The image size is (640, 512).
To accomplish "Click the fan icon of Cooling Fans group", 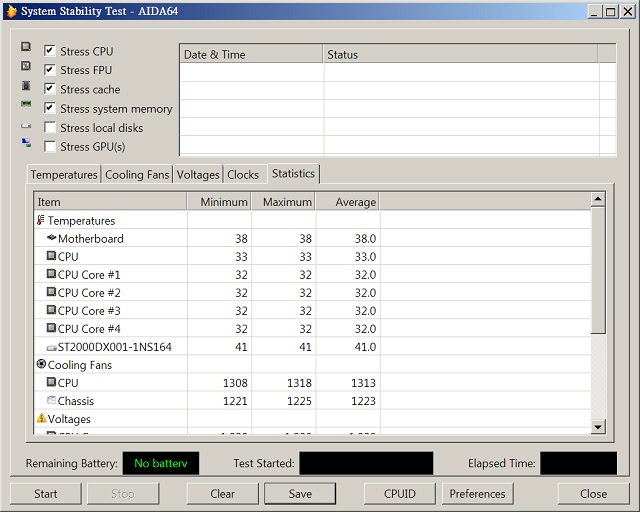I will (x=41, y=363).
